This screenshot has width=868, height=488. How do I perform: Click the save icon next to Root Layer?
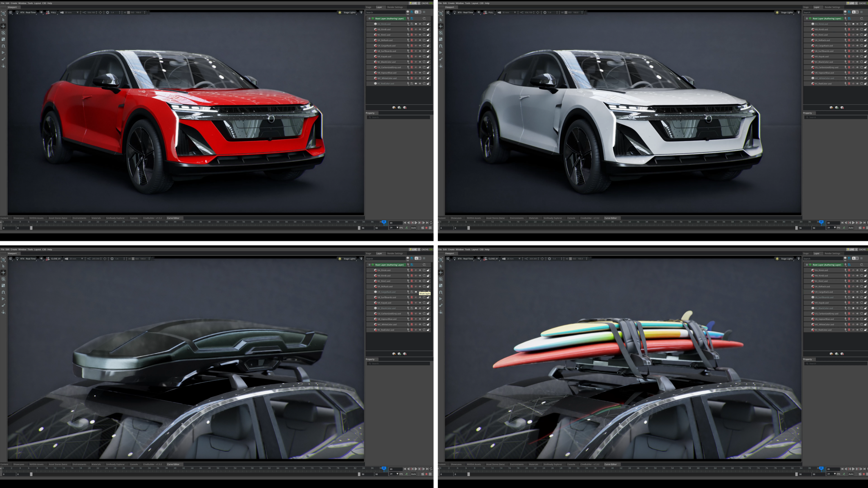(412, 18)
